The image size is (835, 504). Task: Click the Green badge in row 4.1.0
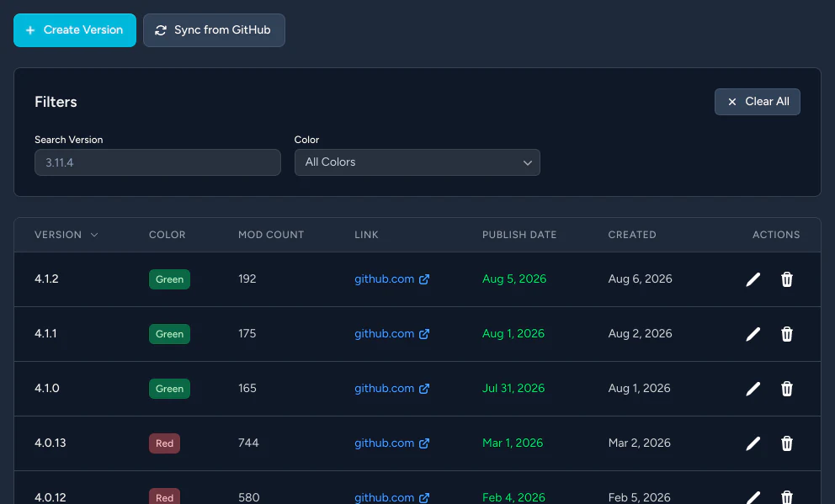coord(169,389)
